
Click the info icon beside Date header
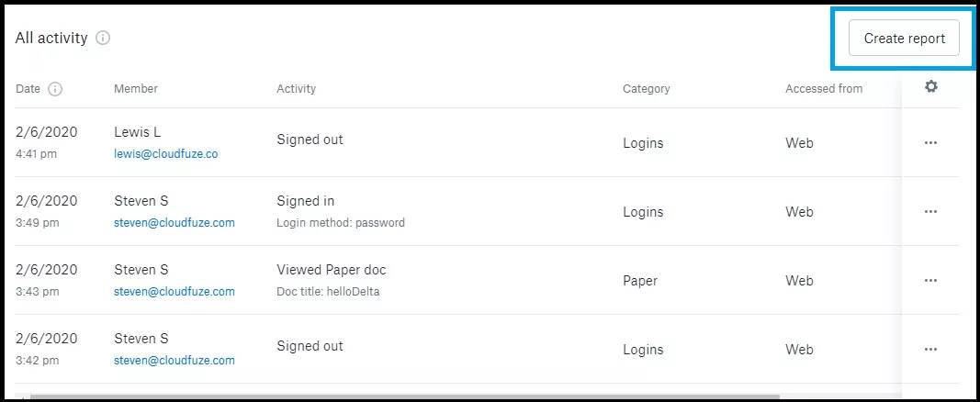56,89
